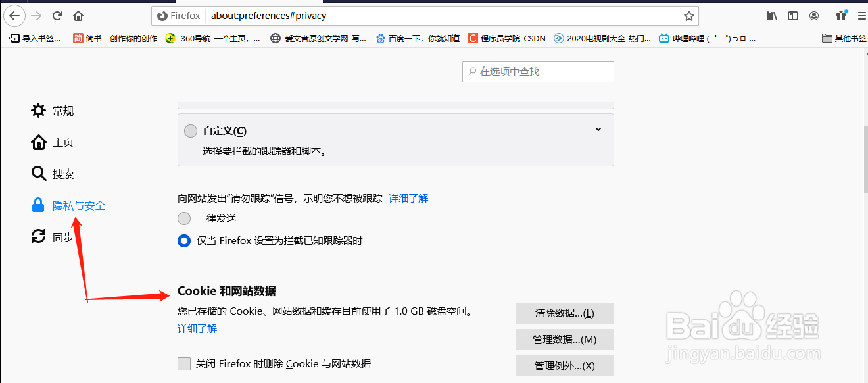Go back with the browser back arrow
The width and height of the screenshot is (868, 383).
14,15
